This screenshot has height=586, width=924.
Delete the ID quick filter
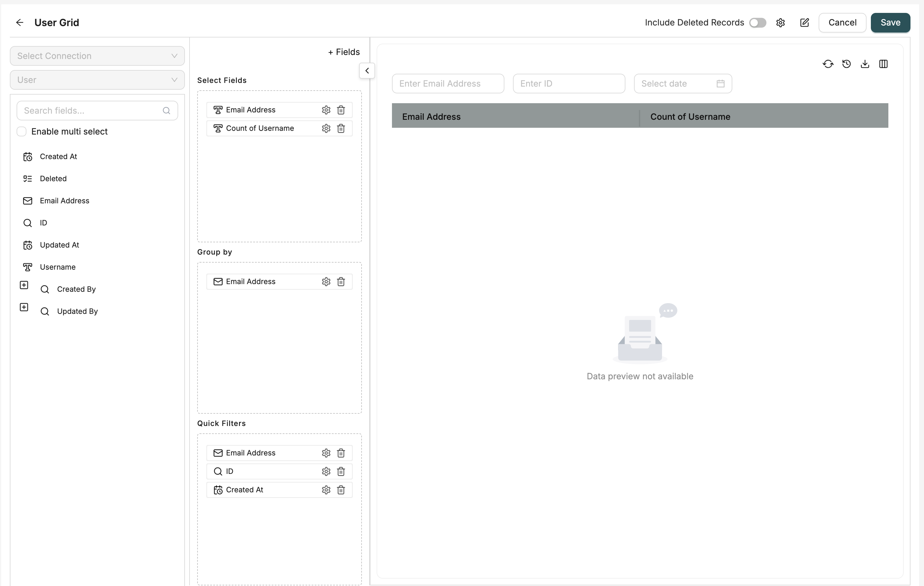(x=341, y=471)
